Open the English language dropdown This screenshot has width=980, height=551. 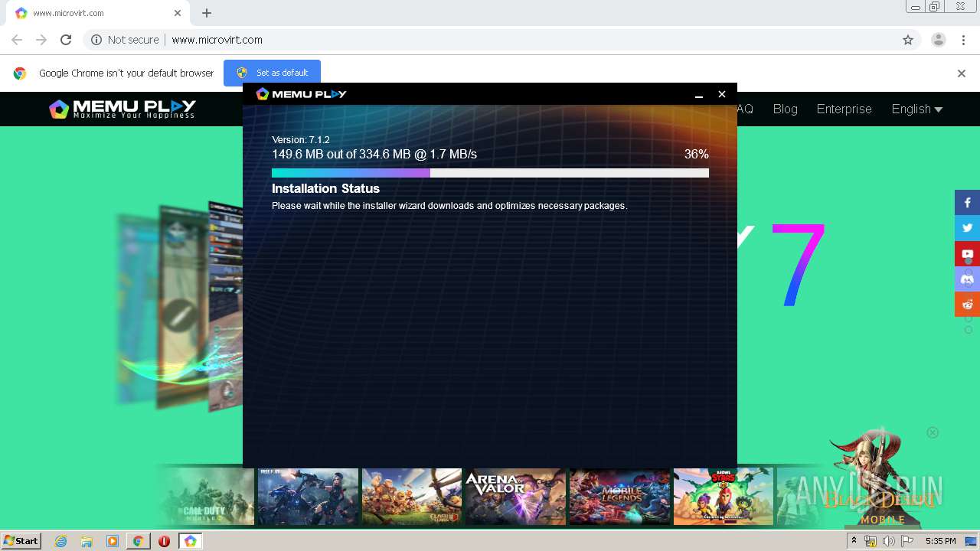[917, 109]
